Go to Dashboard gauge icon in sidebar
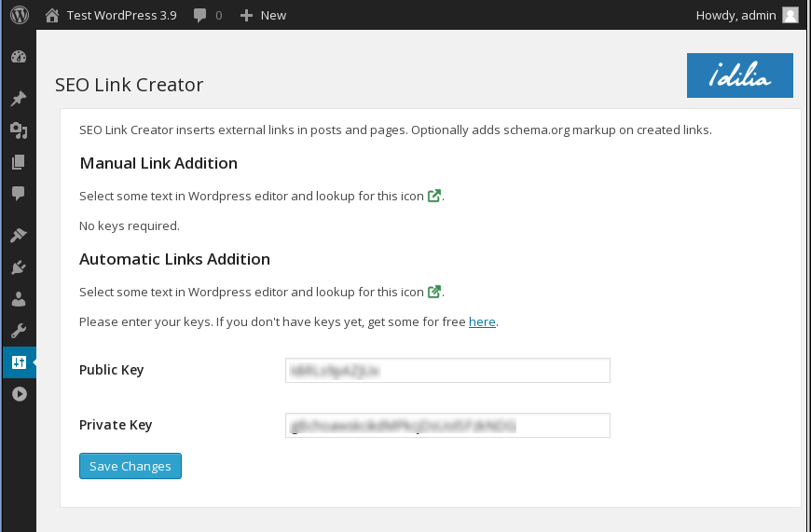 click(19, 57)
